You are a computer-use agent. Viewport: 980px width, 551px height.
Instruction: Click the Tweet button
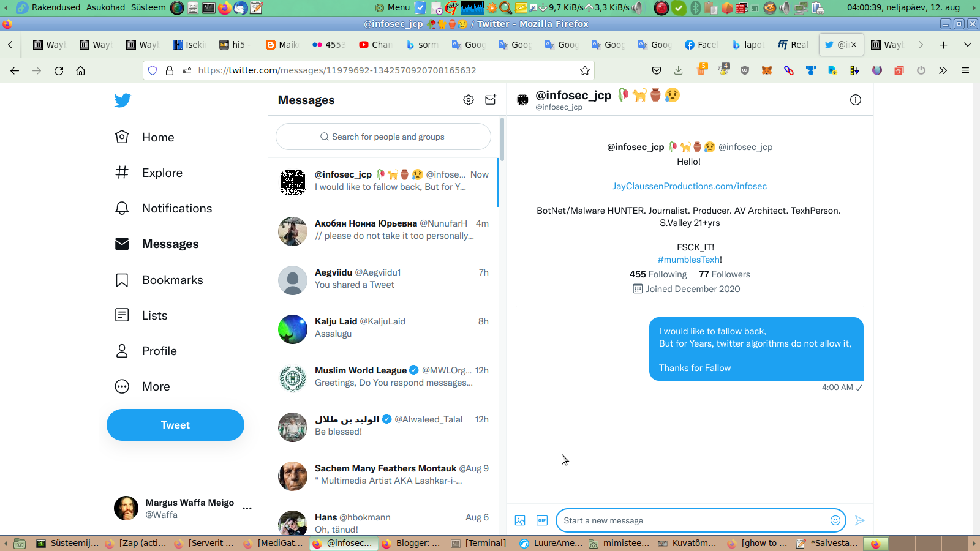pyautogui.click(x=175, y=425)
